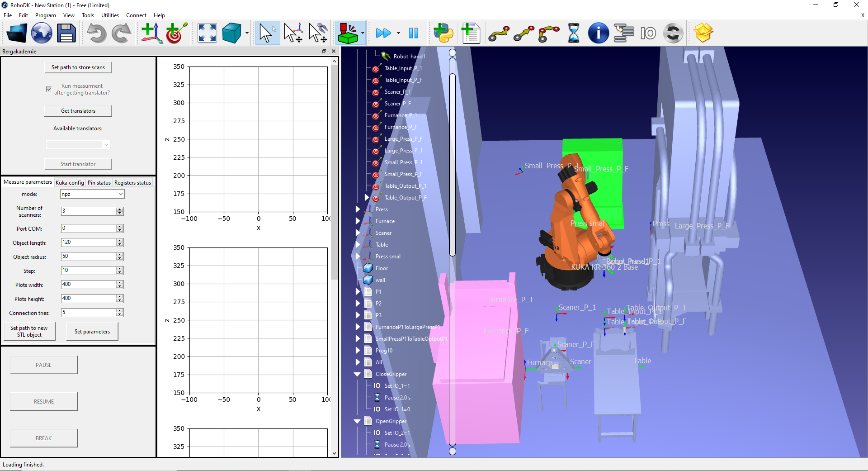Increase the Number of scanners value
Image resolution: width=868 pixels, height=471 pixels.
click(x=120, y=209)
